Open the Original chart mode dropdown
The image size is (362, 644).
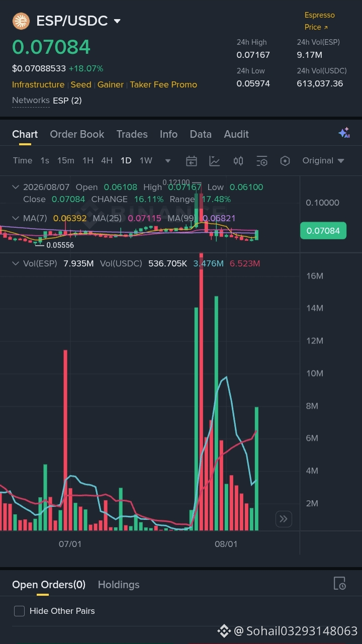pyautogui.click(x=323, y=160)
